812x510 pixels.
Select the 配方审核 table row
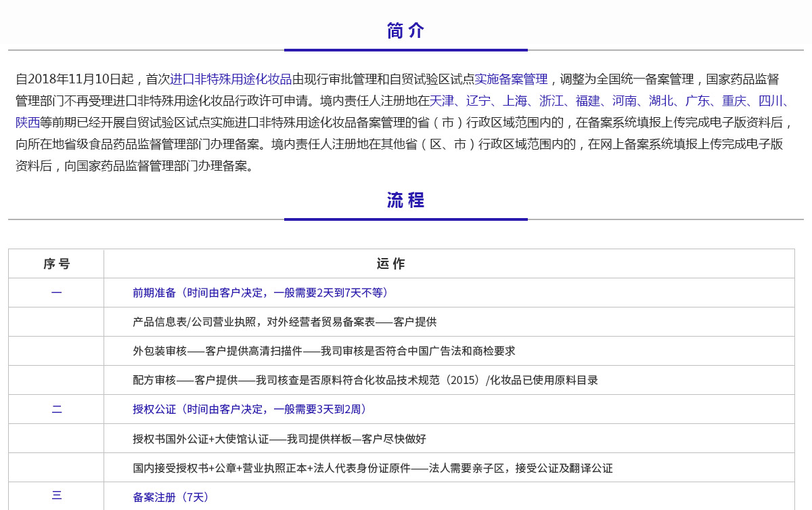click(365, 380)
